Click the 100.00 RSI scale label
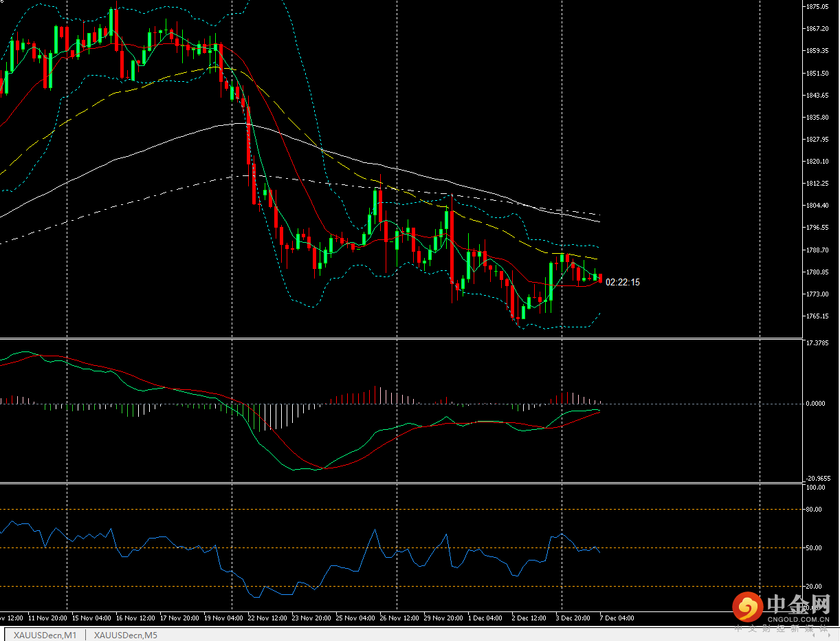 tap(816, 488)
